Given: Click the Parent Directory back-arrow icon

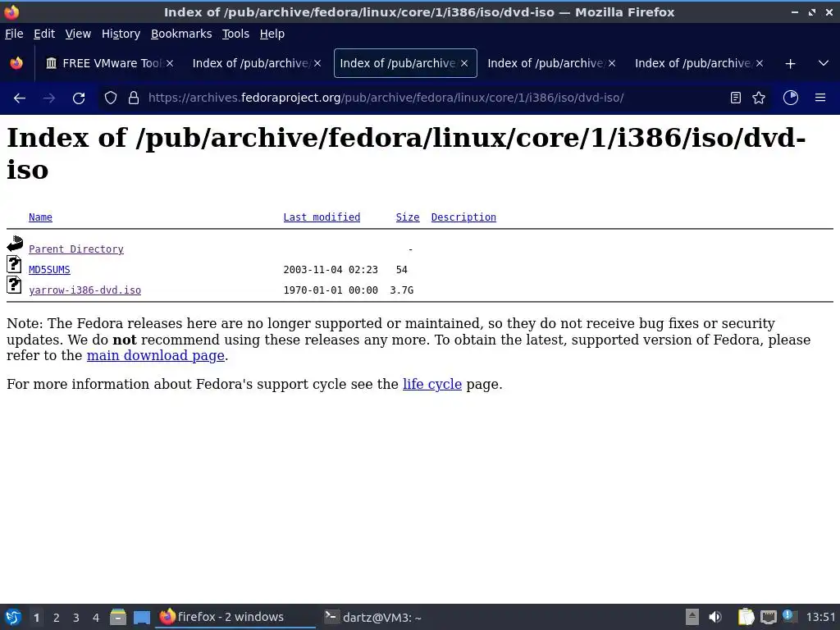Looking at the screenshot, I should click(15, 244).
